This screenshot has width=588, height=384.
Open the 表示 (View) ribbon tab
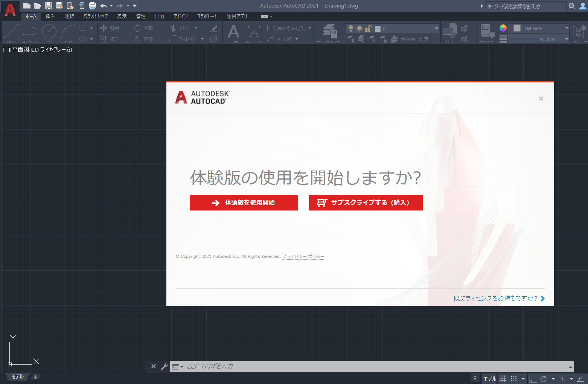(x=122, y=16)
